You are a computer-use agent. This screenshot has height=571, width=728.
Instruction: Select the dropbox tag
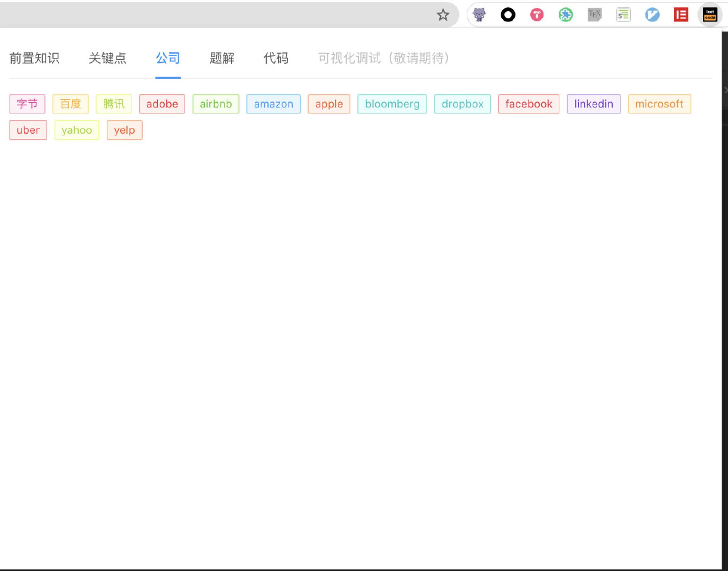[462, 104]
